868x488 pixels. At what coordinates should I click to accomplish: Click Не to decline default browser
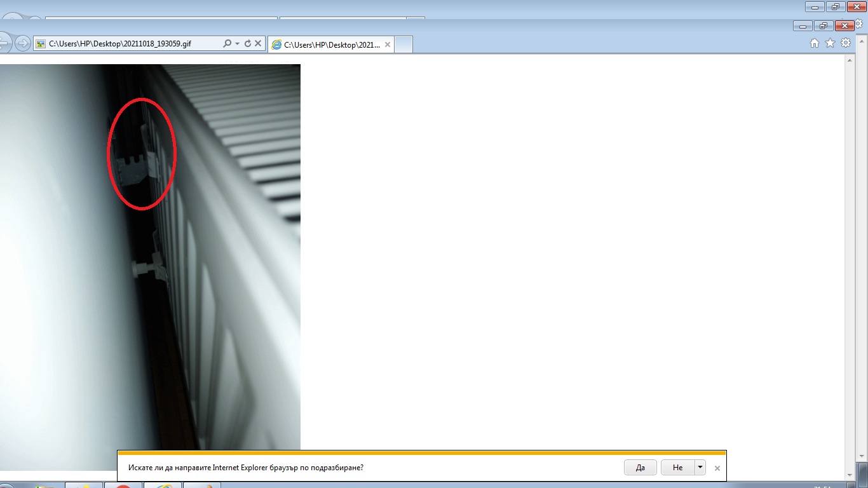tap(677, 468)
